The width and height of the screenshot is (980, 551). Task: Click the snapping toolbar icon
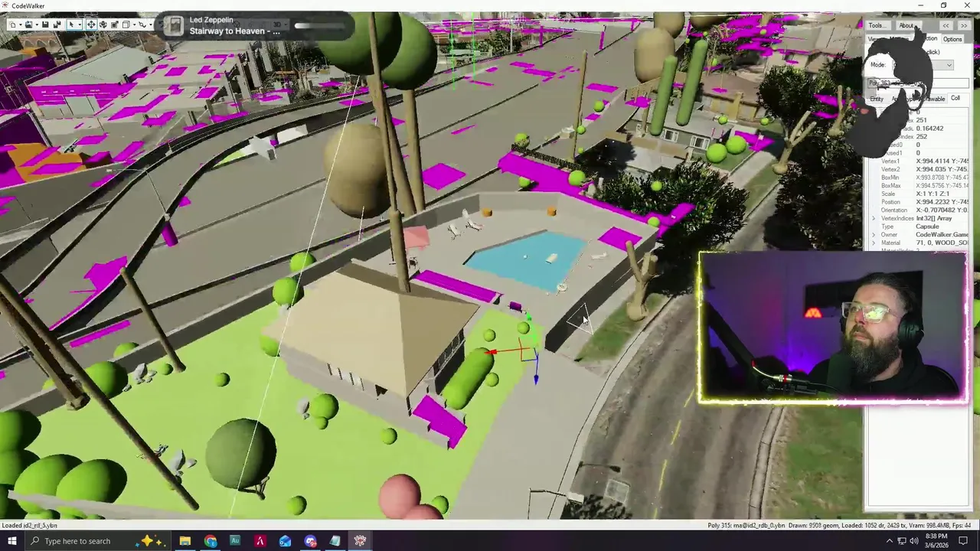142,24
